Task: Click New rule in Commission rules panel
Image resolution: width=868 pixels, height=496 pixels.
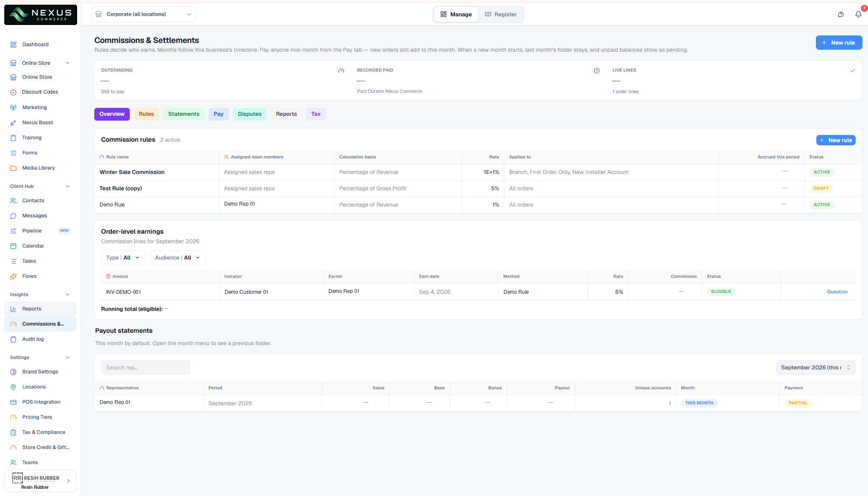Action: coord(836,140)
